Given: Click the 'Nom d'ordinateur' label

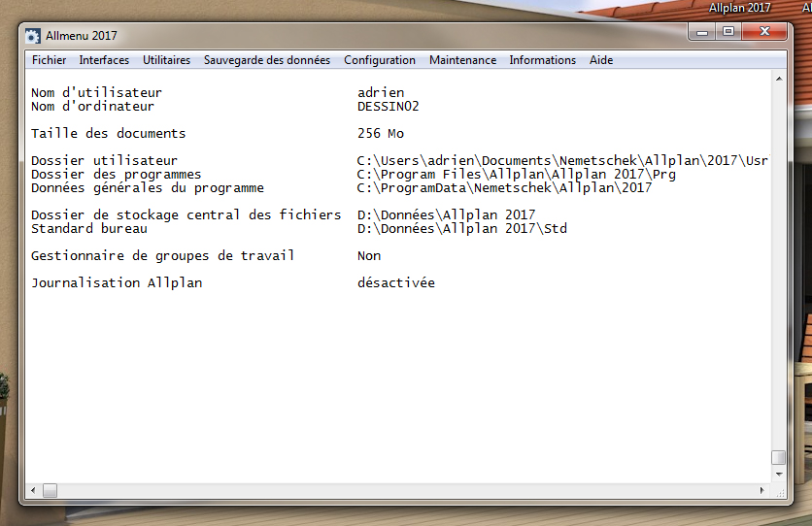Looking at the screenshot, I should click(x=92, y=106).
